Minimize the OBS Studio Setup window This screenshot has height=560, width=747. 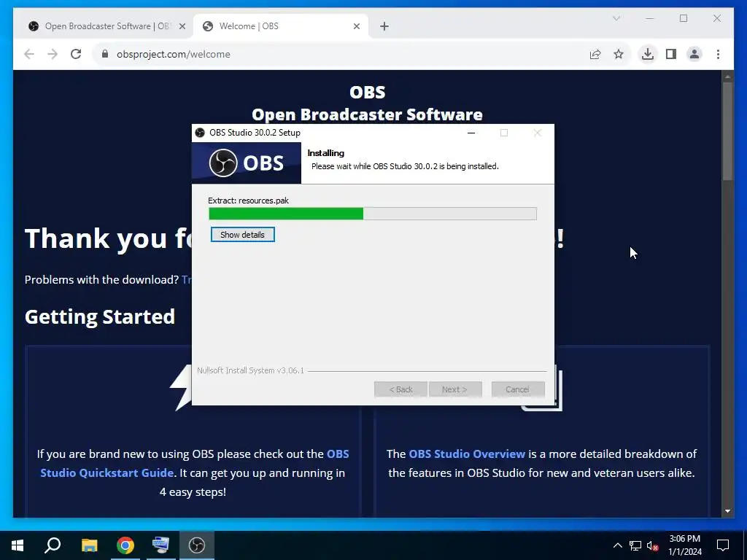(471, 133)
